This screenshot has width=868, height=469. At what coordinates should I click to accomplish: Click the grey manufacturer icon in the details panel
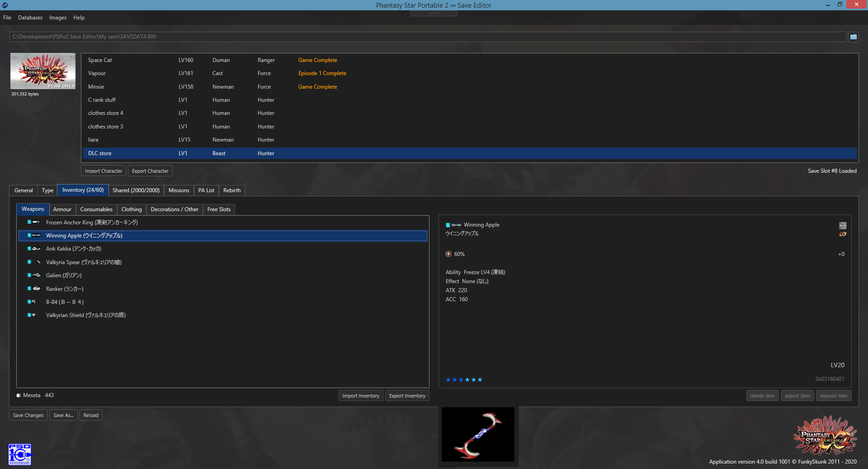(x=843, y=225)
